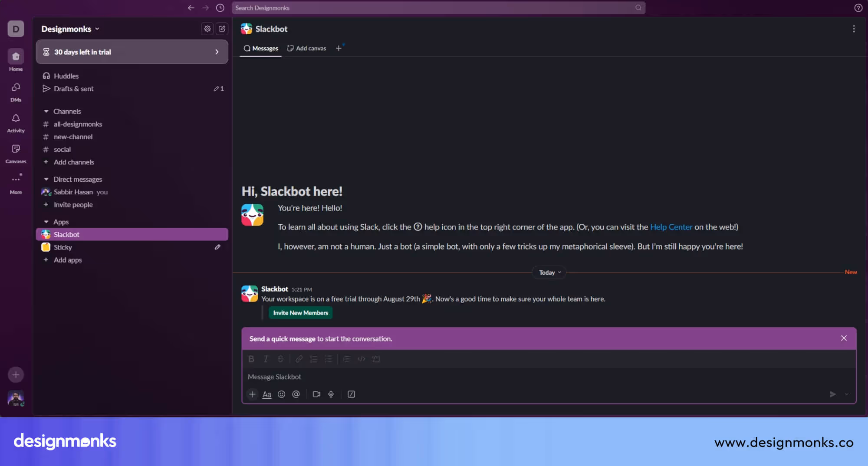The height and width of the screenshot is (466, 868).
Task: Click the new message compose icon
Action: click(x=222, y=29)
